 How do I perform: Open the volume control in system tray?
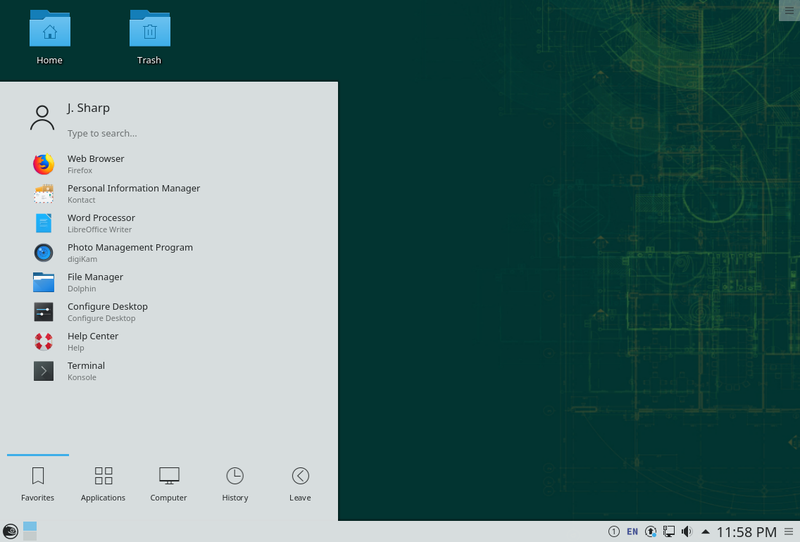[x=687, y=531]
